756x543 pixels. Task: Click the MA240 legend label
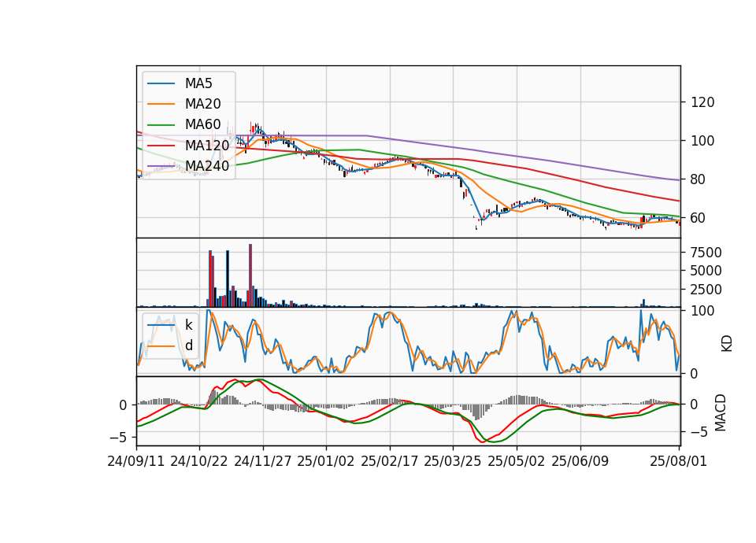pos(207,166)
